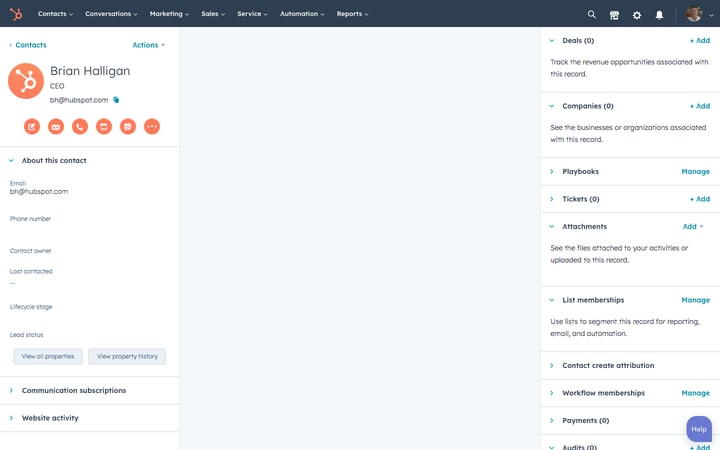Click the send email icon button
Viewport: 720px width, 450px height.
click(x=56, y=126)
